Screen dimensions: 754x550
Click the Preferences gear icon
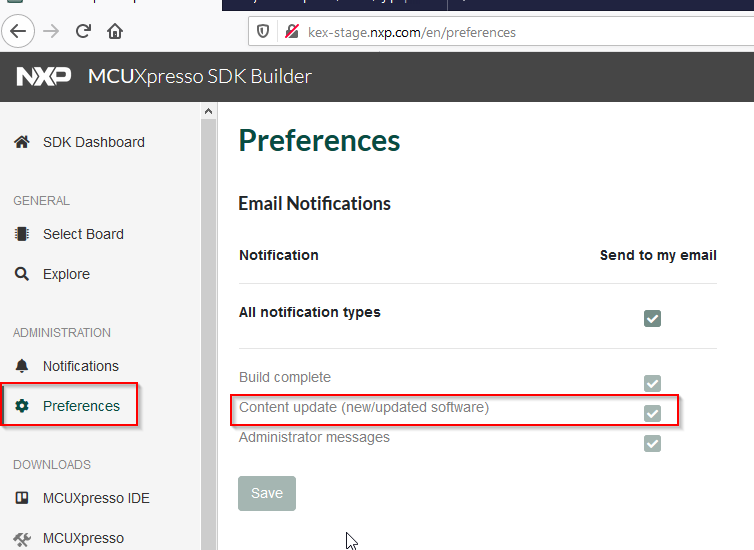point(22,406)
